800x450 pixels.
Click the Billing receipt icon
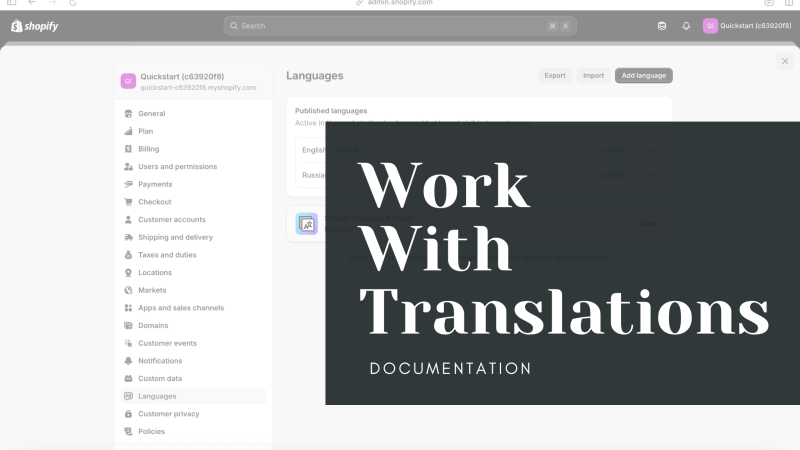pyautogui.click(x=128, y=149)
